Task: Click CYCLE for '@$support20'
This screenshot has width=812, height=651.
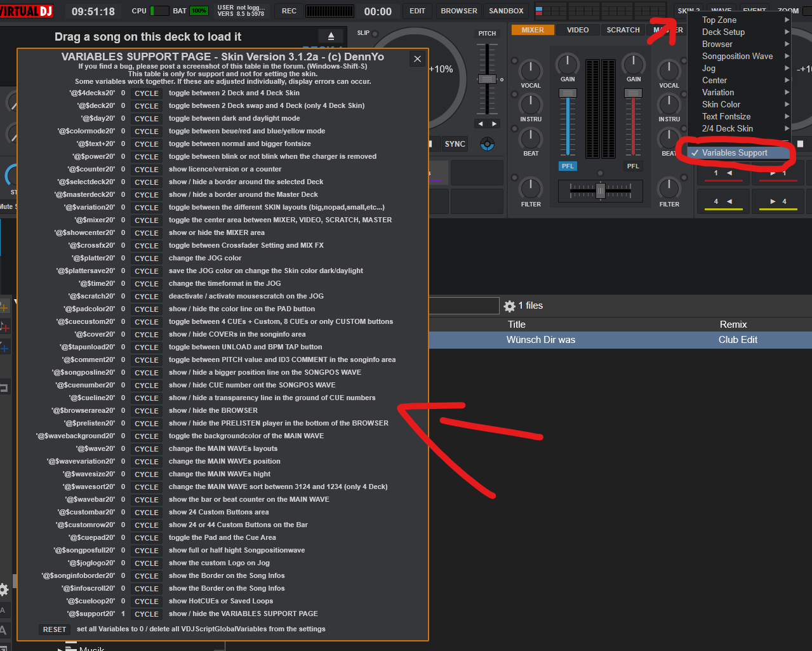Action: (x=147, y=614)
